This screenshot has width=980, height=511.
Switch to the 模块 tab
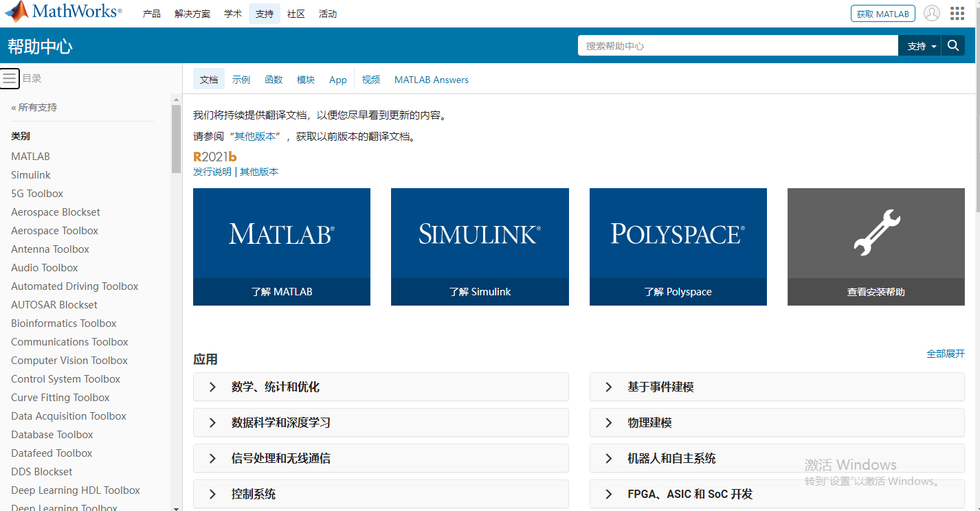[x=306, y=80]
